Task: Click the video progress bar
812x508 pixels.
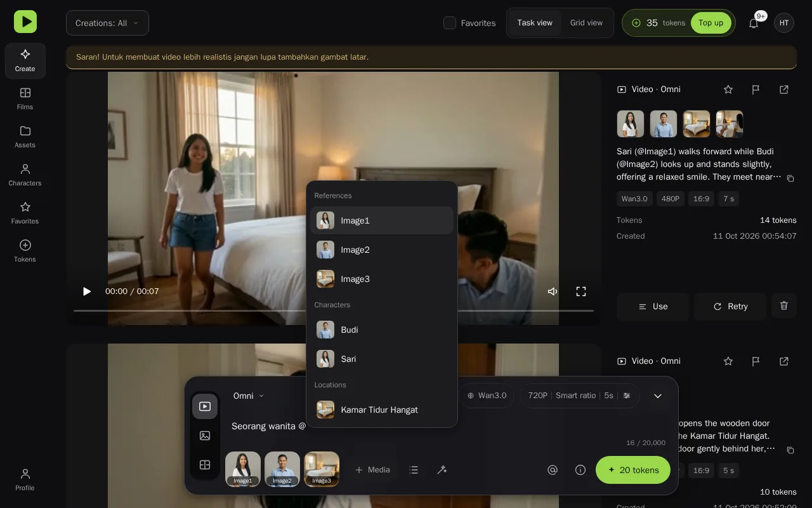Action: [x=334, y=311]
